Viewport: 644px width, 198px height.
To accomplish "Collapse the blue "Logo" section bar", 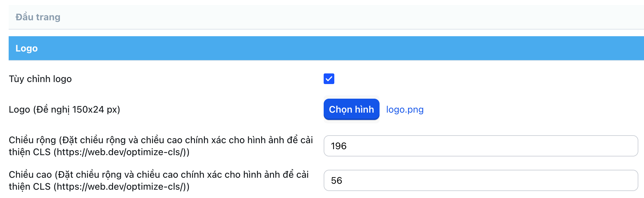I will tap(326, 48).
